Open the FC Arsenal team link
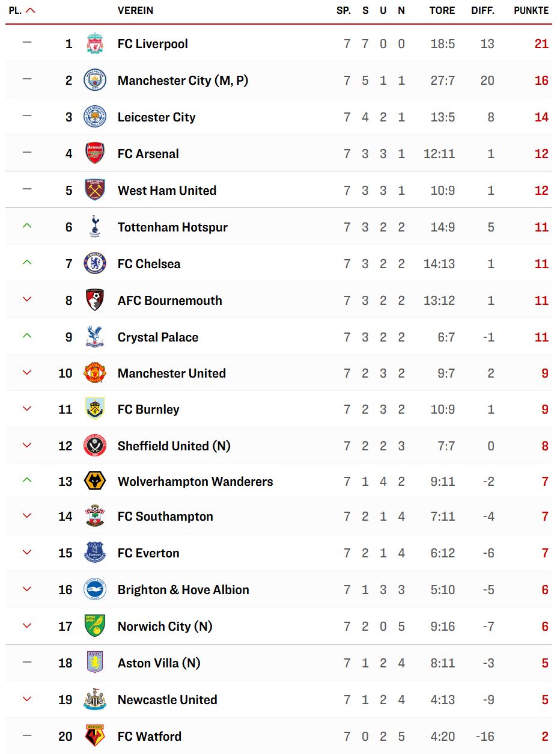Viewport: 560px width, 754px height. [x=148, y=154]
